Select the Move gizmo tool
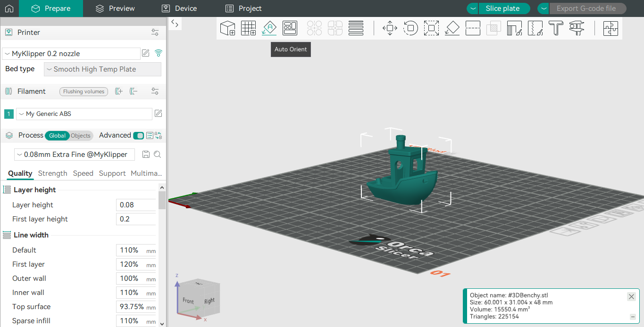This screenshot has height=327, width=644. [x=390, y=28]
